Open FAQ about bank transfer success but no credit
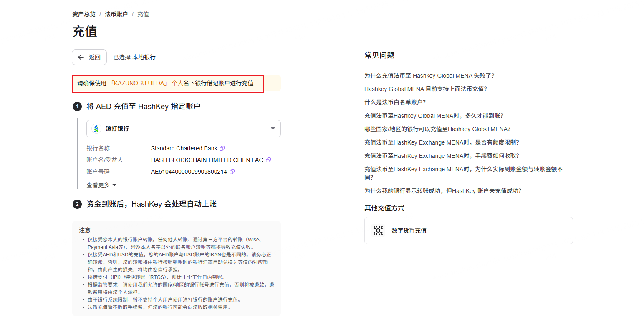 [442, 191]
